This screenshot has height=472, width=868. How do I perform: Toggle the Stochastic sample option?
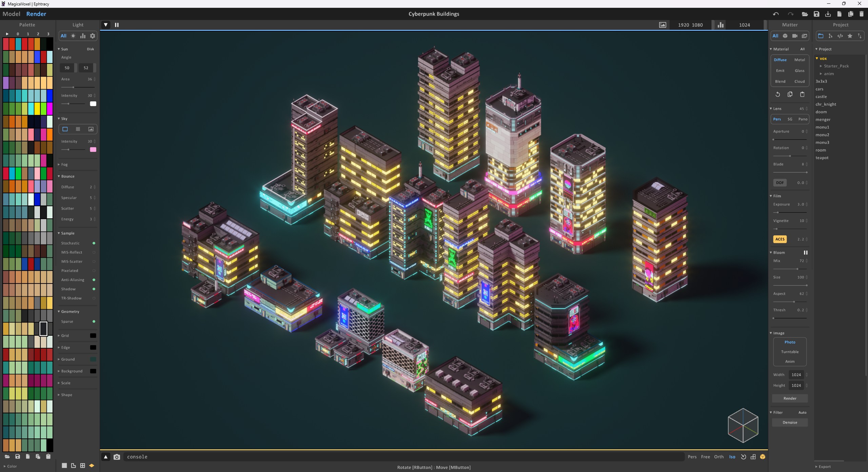point(94,243)
